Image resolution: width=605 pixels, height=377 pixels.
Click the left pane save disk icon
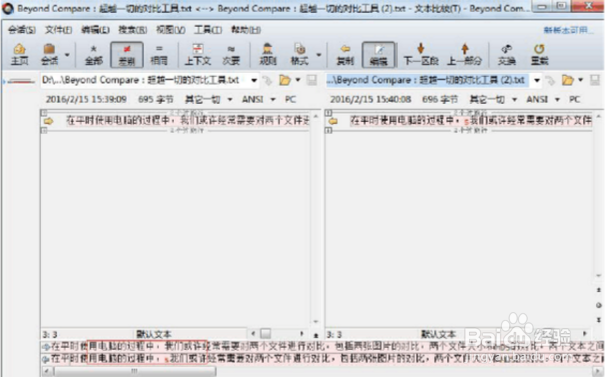pos(311,80)
